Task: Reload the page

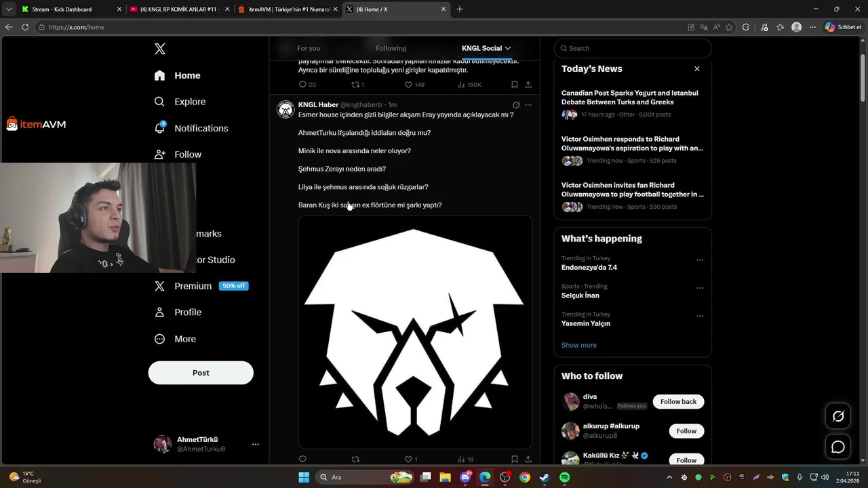Action: pyautogui.click(x=25, y=27)
